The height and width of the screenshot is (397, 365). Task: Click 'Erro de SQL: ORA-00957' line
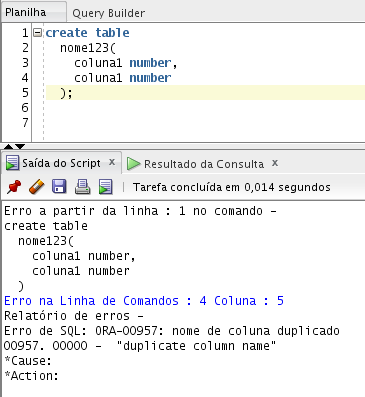coord(172,331)
